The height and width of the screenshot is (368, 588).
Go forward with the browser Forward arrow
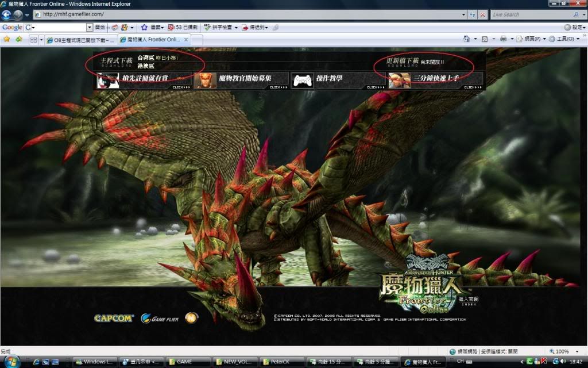[x=18, y=14]
